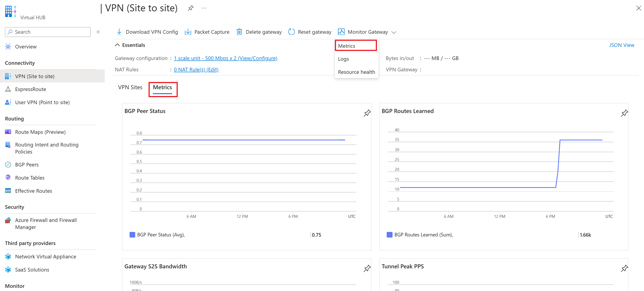Pin the Tunnel Peak PPS chart

click(624, 268)
